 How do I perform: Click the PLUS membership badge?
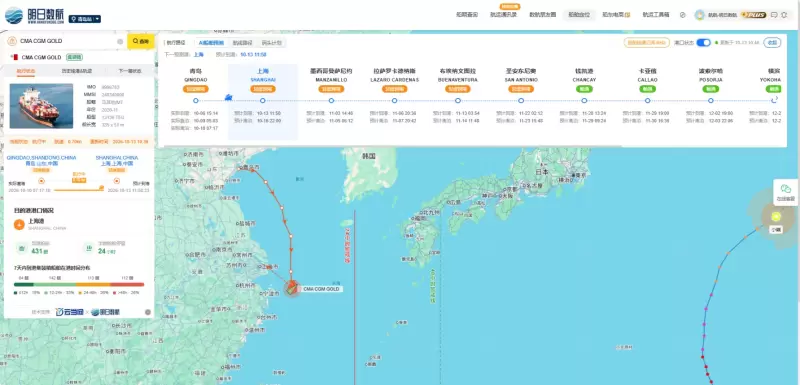pyautogui.click(x=753, y=15)
